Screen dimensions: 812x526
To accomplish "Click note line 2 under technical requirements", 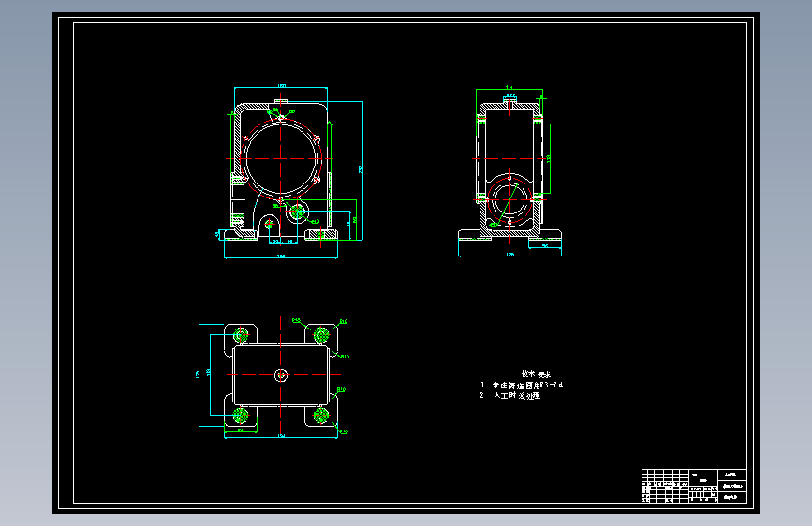I will (510, 396).
